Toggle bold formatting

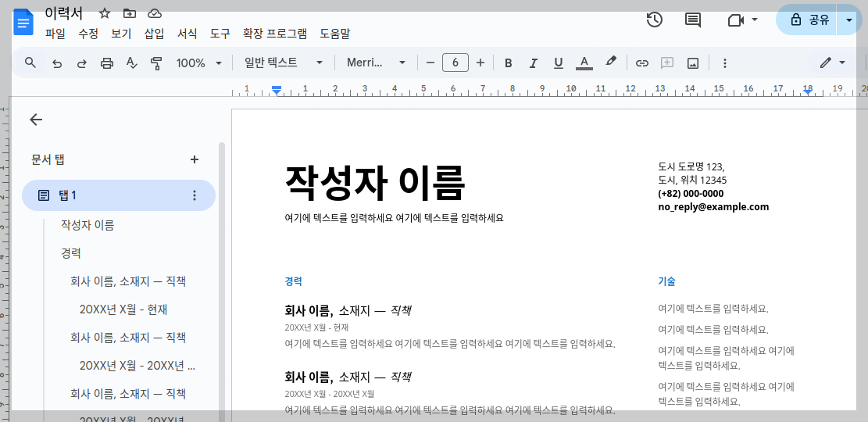(508, 63)
